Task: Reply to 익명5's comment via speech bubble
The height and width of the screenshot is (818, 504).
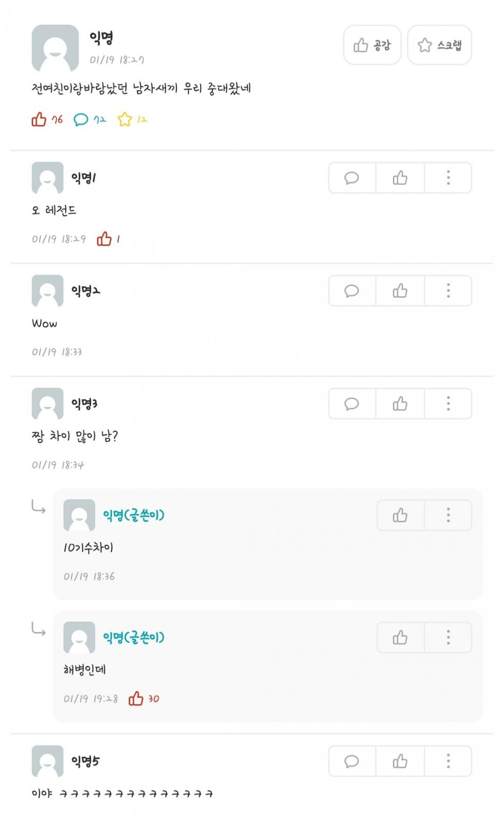Action: pyautogui.click(x=352, y=761)
